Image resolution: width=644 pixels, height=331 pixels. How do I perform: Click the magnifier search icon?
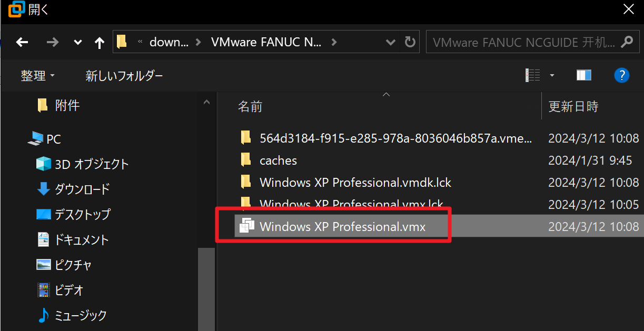627,42
